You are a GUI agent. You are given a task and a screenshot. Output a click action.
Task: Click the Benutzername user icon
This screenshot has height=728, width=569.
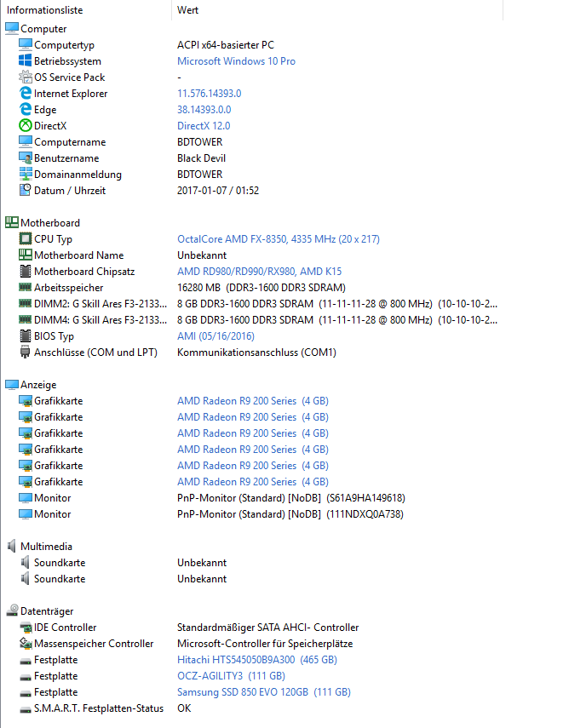tap(25, 158)
